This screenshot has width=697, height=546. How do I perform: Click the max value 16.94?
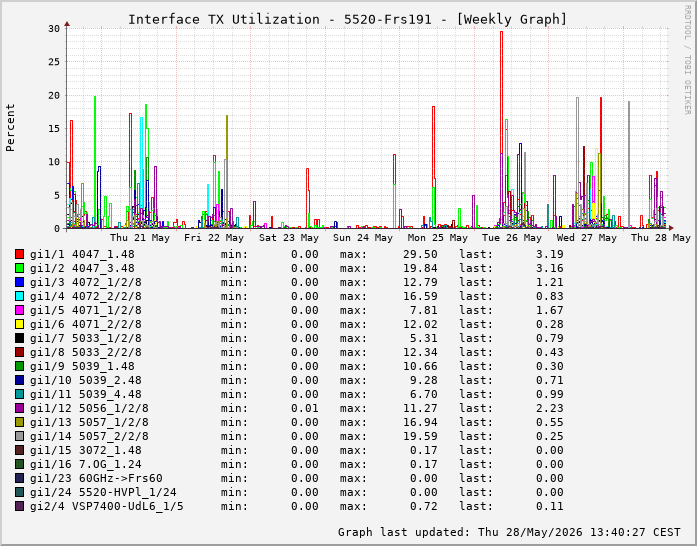click(421, 422)
